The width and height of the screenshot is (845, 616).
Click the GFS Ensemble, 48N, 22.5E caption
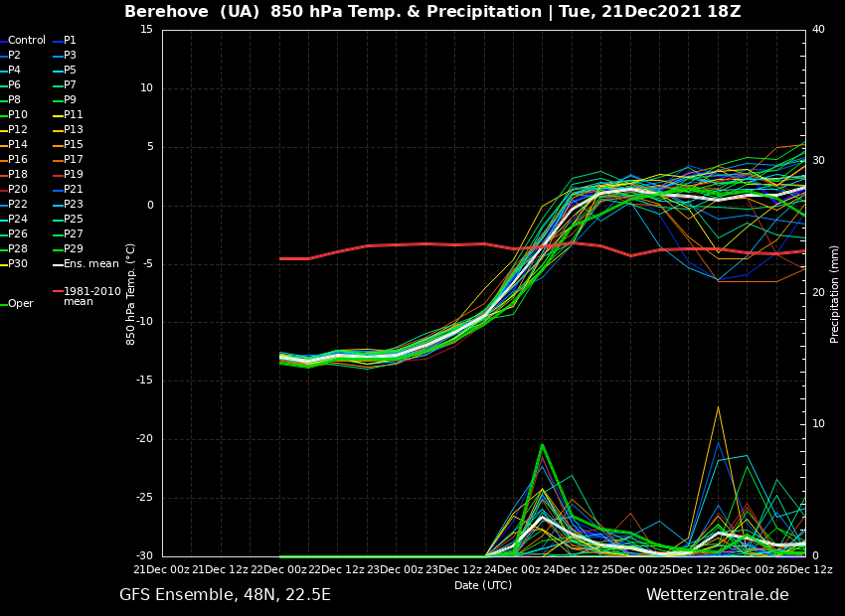(225, 595)
